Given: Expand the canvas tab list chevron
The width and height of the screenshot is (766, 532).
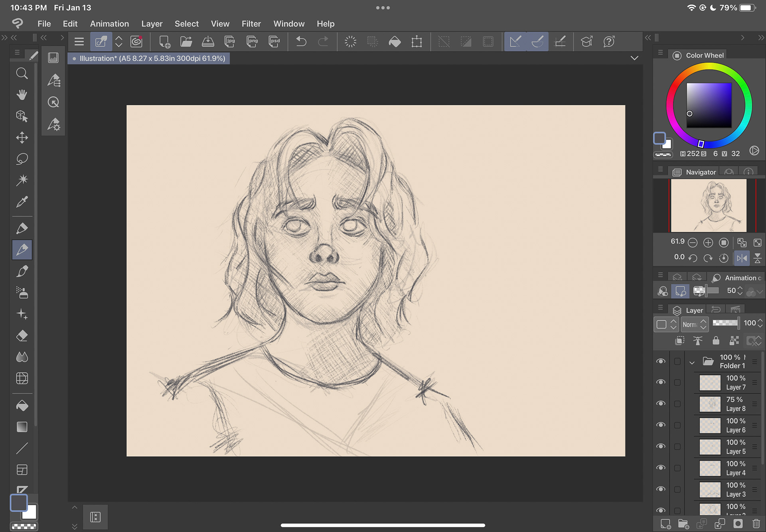Looking at the screenshot, I should (x=634, y=58).
